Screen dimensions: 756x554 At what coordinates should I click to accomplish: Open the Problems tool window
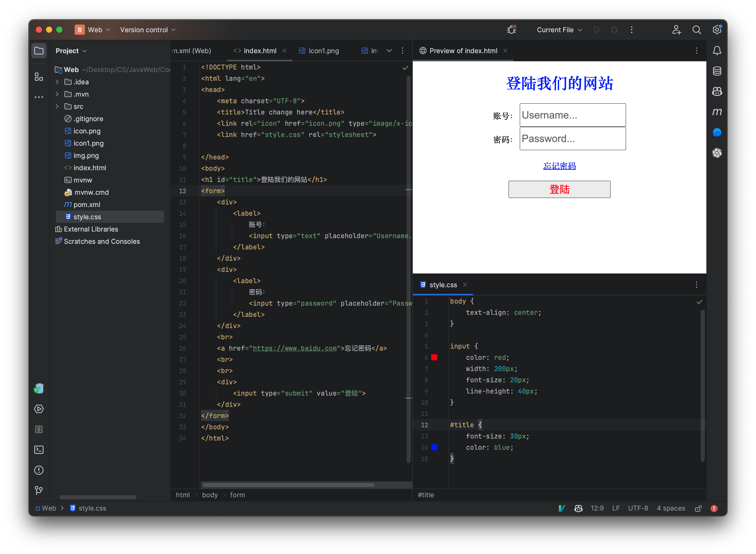(x=39, y=470)
